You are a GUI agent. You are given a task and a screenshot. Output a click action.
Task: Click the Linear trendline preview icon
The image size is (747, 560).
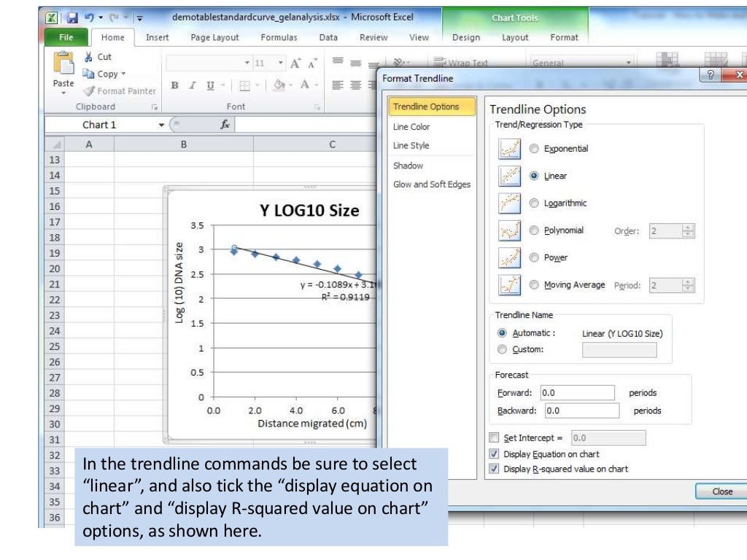[x=509, y=176]
